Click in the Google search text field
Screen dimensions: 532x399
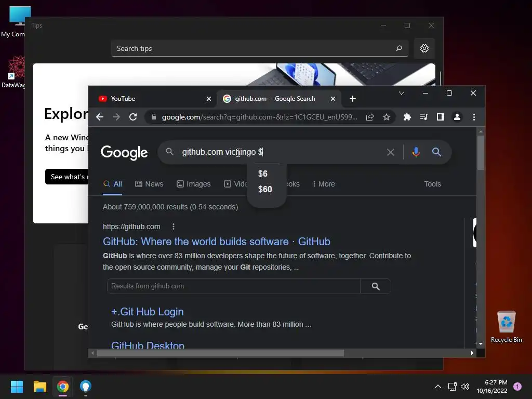pos(282,152)
